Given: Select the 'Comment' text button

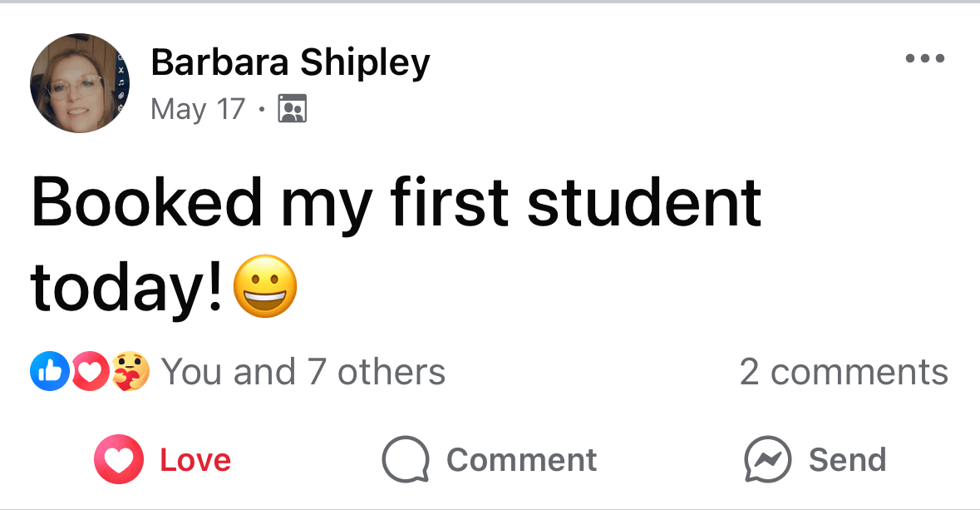Looking at the screenshot, I should click(521, 460).
